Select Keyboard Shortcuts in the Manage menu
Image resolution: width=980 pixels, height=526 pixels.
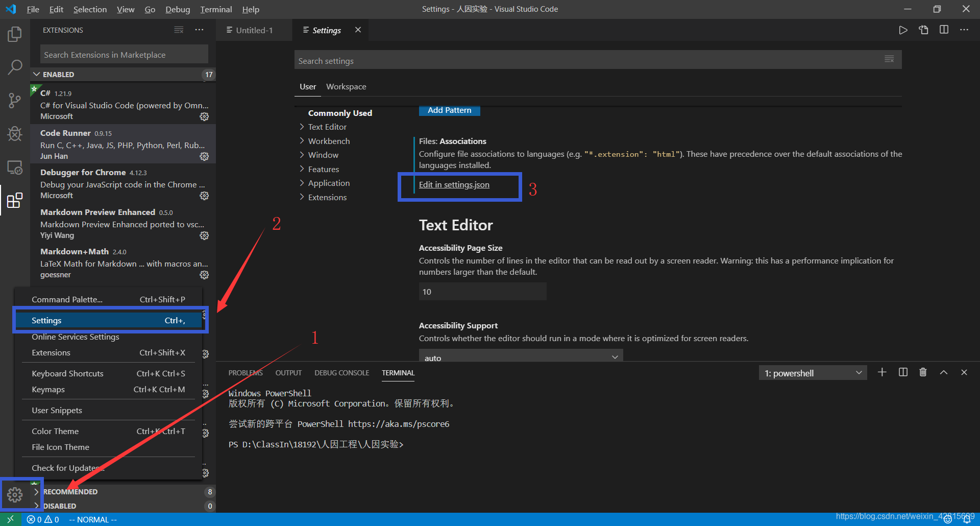pyautogui.click(x=109, y=373)
